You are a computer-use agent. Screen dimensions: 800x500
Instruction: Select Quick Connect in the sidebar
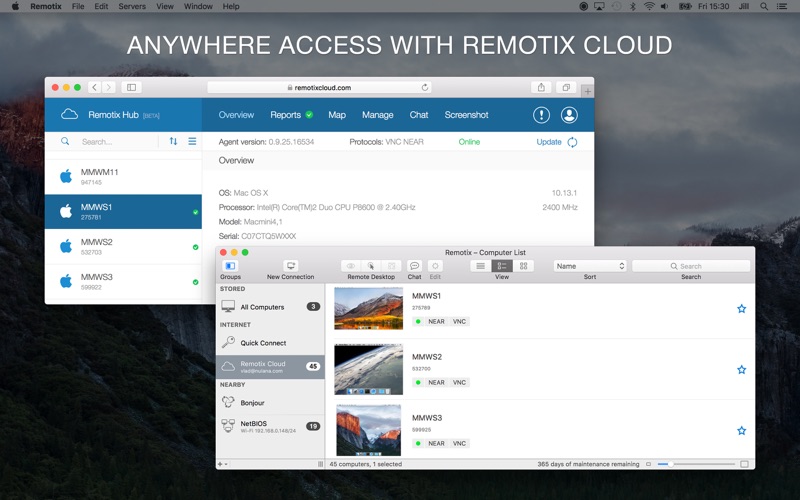click(x=263, y=343)
